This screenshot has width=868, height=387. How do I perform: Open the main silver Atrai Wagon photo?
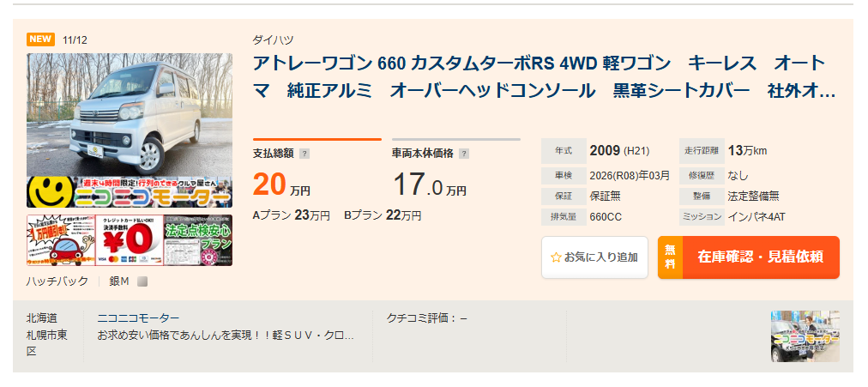point(130,114)
